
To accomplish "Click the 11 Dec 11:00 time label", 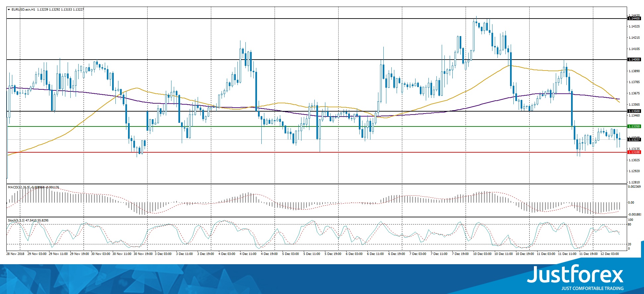I will 567,254.
